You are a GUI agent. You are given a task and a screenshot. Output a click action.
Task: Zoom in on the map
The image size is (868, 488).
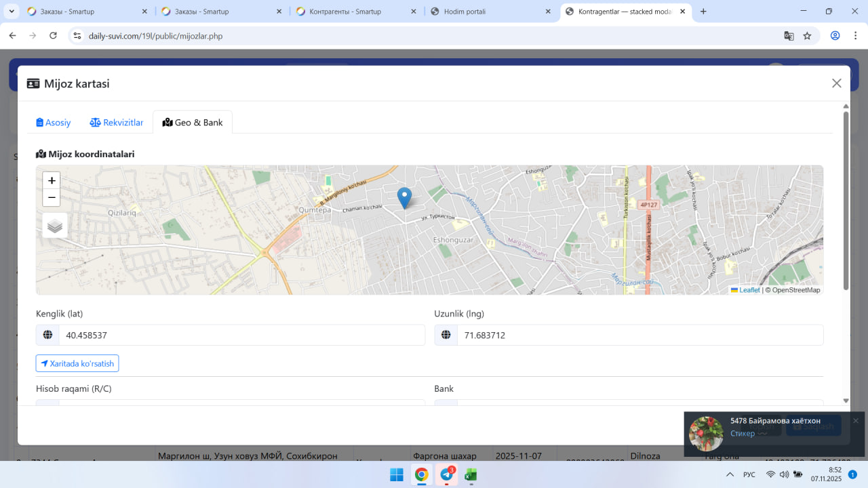pyautogui.click(x=52, y=181)
